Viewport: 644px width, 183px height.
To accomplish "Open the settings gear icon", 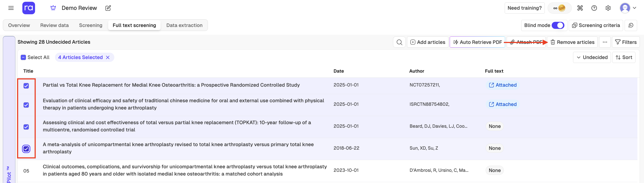I will click(608, 8).
